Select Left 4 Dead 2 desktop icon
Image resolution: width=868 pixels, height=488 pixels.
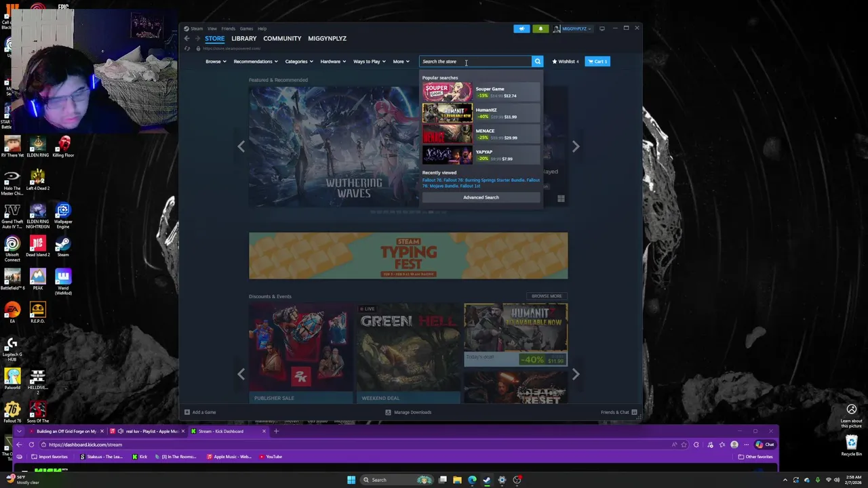(x=37, y=180)
